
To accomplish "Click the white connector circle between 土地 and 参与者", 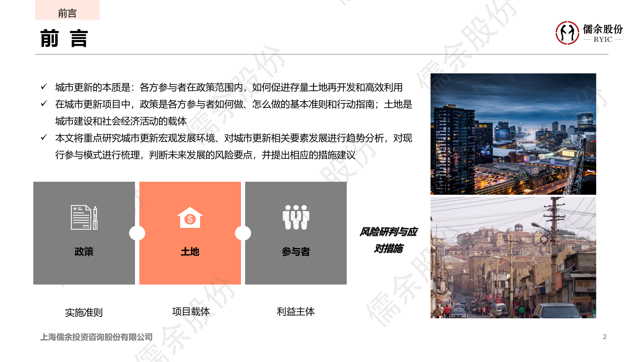I will pyautogui.click(x=243, y=233).
